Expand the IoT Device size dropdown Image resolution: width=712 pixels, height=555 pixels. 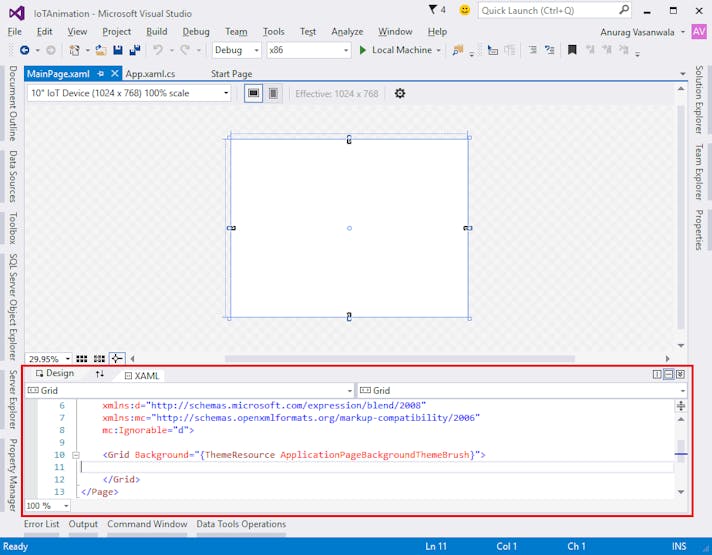click(x=128, y=93)
